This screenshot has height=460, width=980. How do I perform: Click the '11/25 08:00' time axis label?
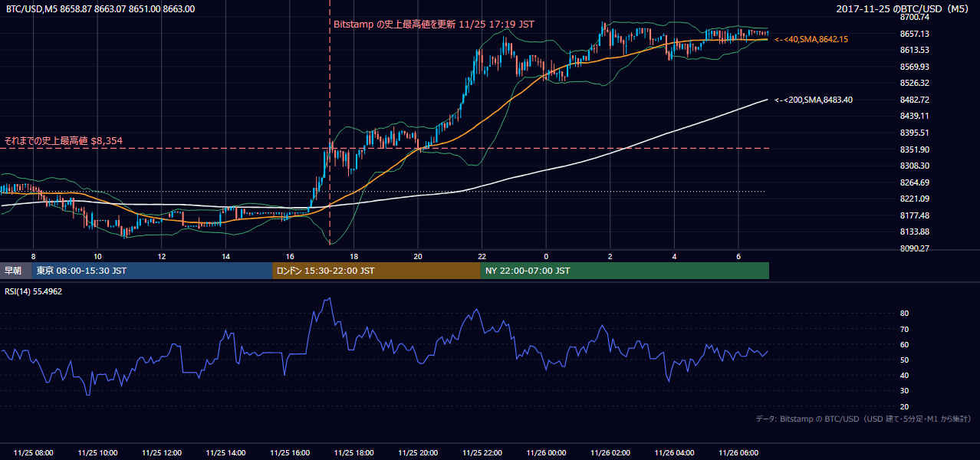pyautogui.click(x=34, y=453)
